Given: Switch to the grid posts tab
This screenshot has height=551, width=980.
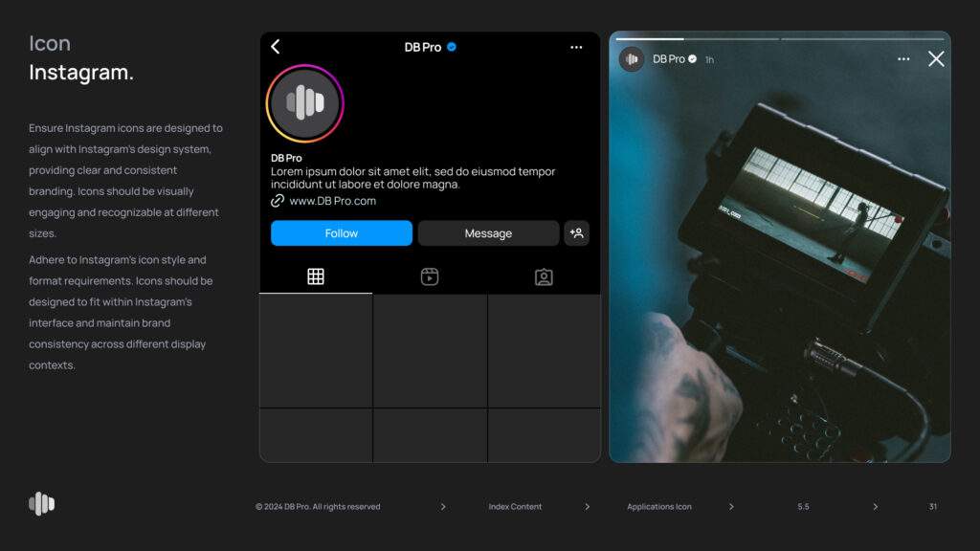Looking at the screenshot, I should (316, 276).
